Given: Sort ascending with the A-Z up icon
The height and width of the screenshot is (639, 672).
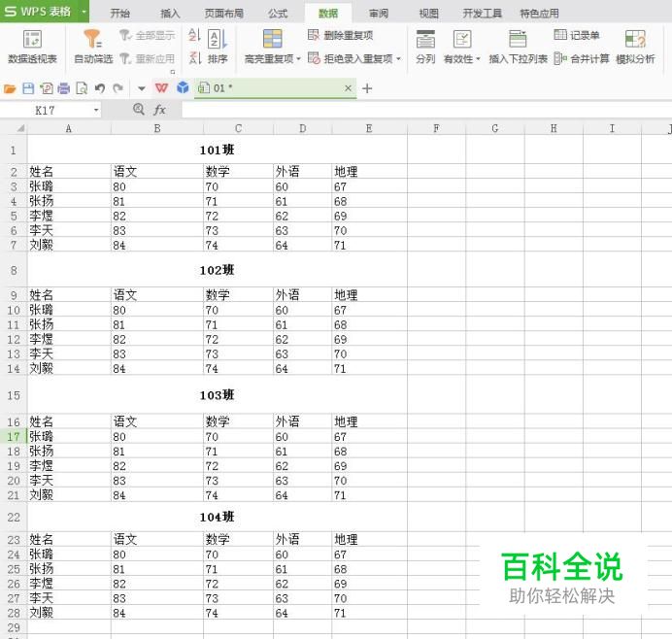Looking at the screenshot, I should click(194, 35).
